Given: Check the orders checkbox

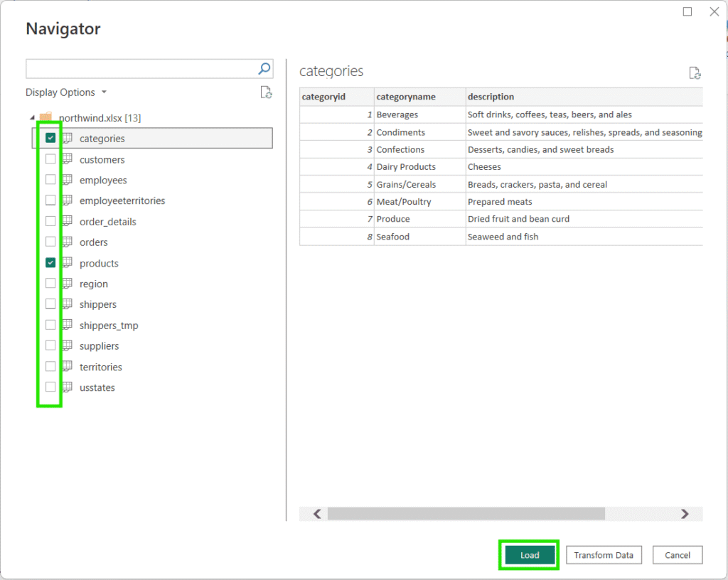Looking at the screenshot, I should [50, 242].
